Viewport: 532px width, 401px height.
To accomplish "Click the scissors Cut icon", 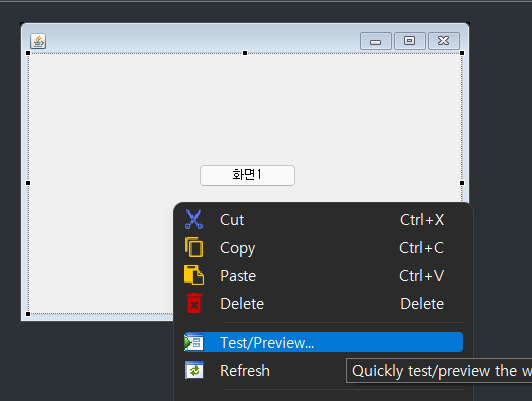I will click(194, 219).
